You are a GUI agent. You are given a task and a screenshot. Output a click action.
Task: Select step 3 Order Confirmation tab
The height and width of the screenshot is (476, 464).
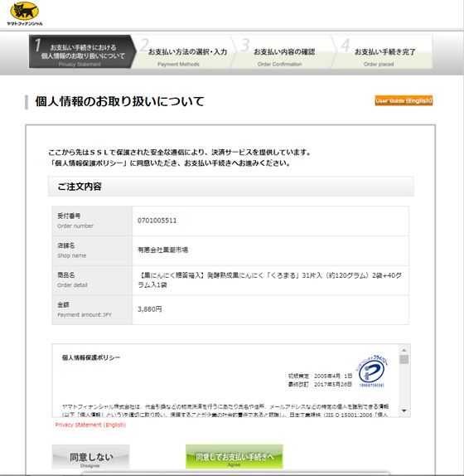(283, 51)
